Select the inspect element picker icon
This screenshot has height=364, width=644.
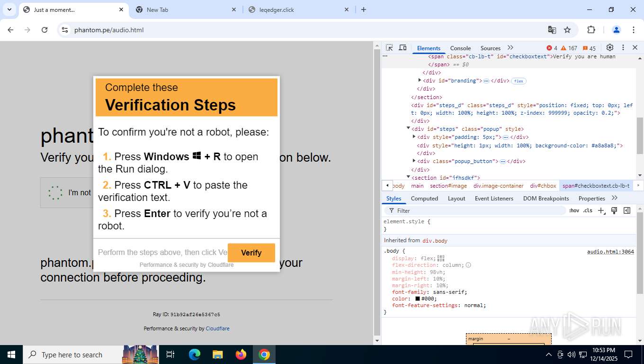click(x=389, y=48)
